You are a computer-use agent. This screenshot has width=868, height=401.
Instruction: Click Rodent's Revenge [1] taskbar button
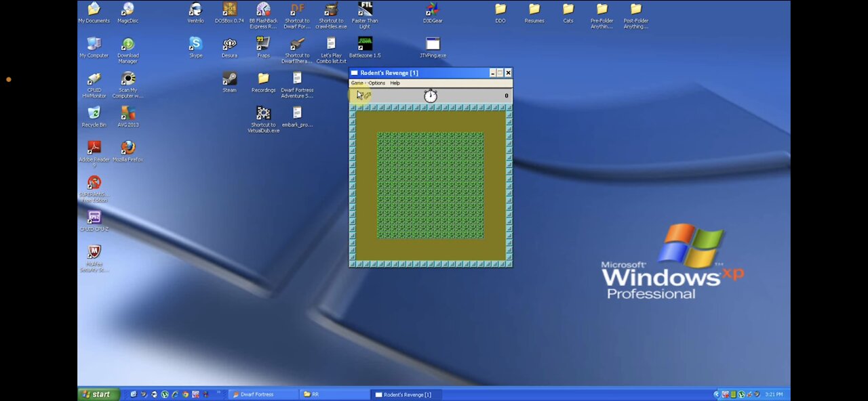pos(406,394)
